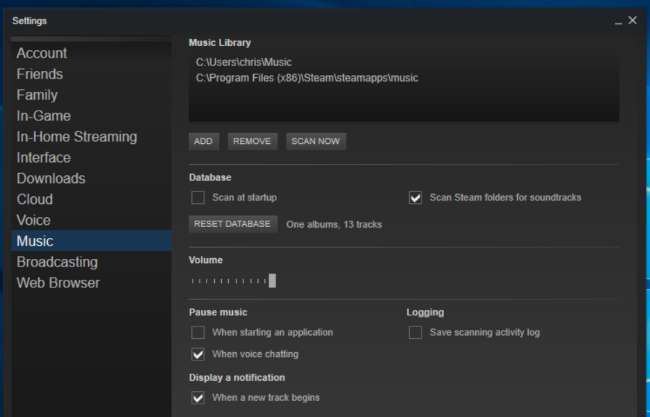Enable Save scanning activity log
The image size is (650, 417).
pyautogui.click(x=415, y=332)
